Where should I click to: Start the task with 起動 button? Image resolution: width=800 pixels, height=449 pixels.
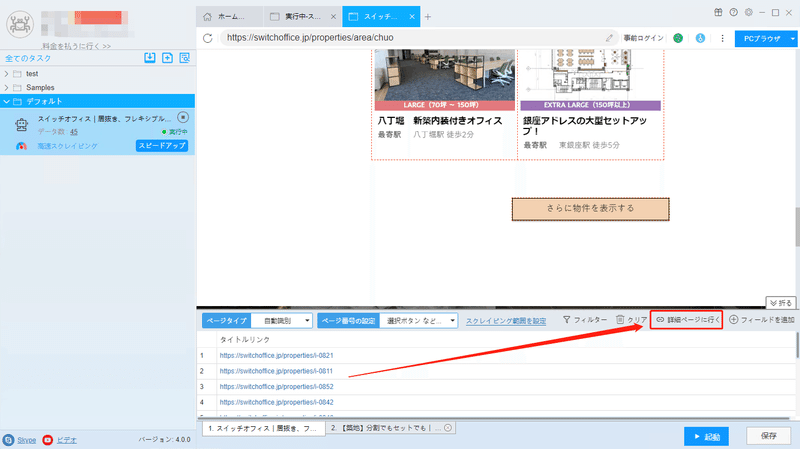point(706,436)
